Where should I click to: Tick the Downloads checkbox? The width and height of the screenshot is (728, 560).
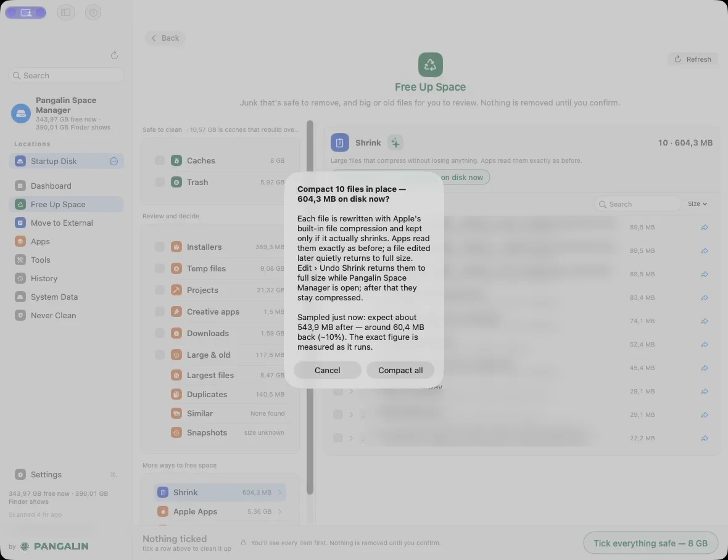[x=160, y=333]
